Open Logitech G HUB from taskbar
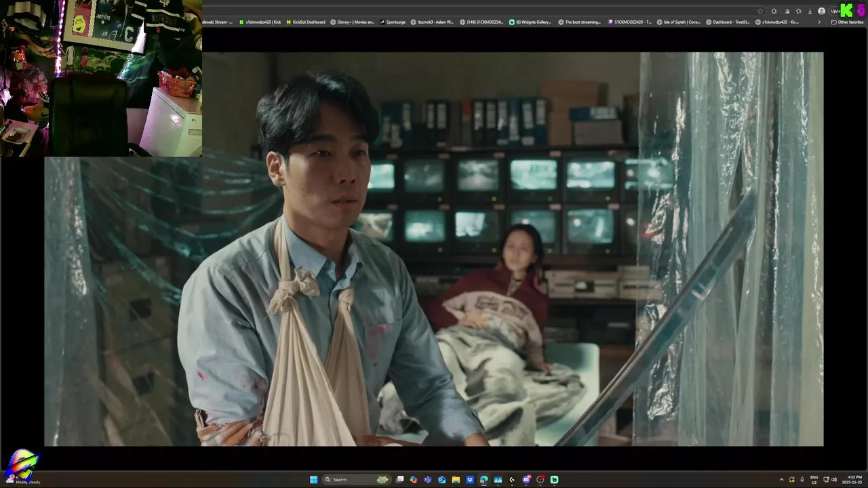 [512, 479]
